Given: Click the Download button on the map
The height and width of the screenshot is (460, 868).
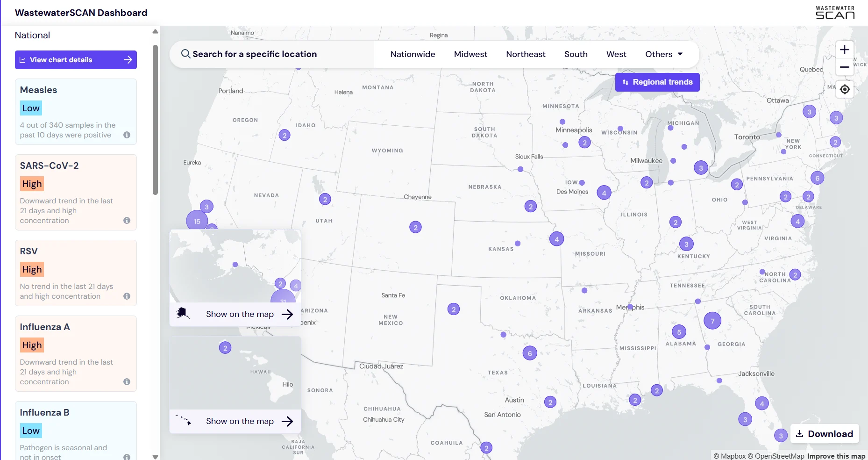Looking at the screenshot, I should point(824,433).
